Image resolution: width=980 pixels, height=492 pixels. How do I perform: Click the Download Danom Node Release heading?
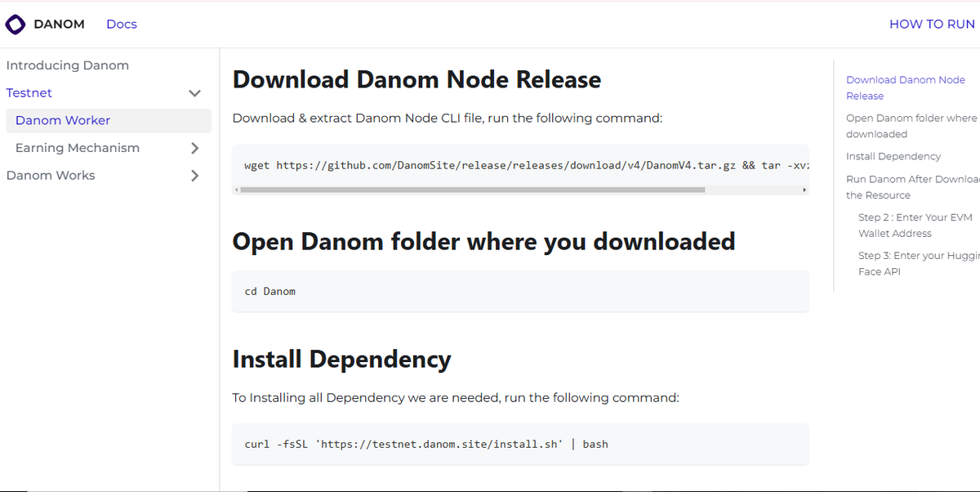[x=416, y=79]
